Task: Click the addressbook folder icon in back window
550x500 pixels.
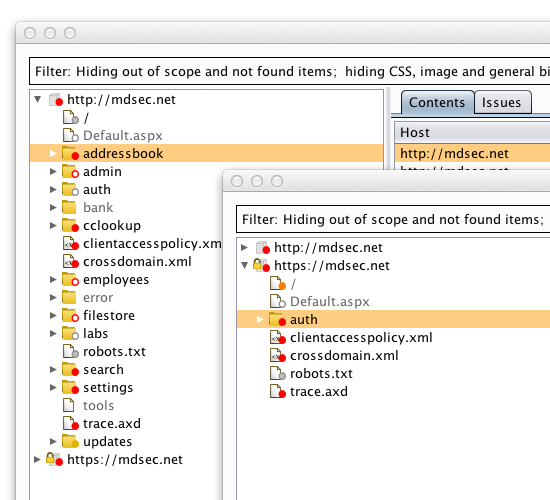Action: tap(70, 153)
